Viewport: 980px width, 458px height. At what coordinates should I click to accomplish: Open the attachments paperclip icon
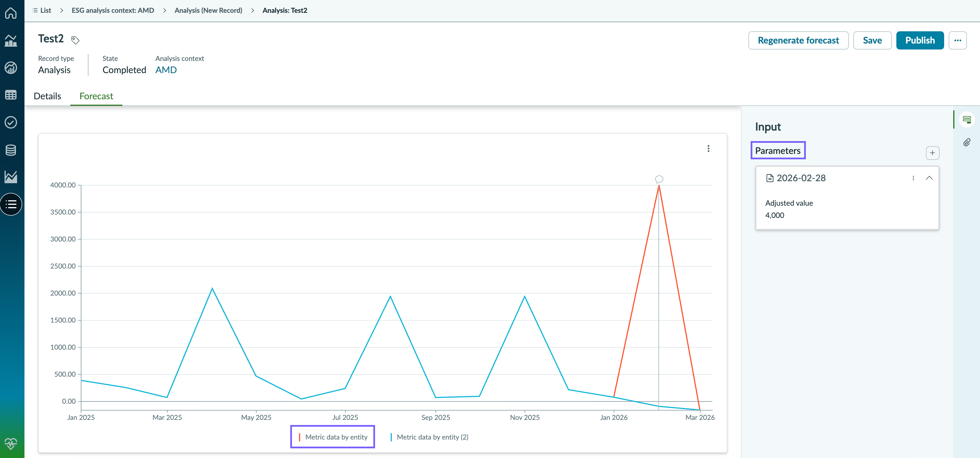point(966,142)
